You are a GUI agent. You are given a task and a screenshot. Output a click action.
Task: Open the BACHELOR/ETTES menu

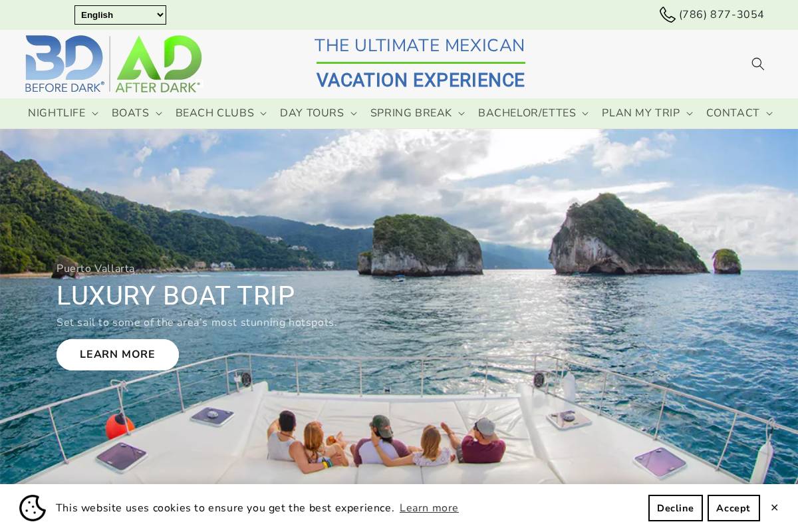(533, 113)
